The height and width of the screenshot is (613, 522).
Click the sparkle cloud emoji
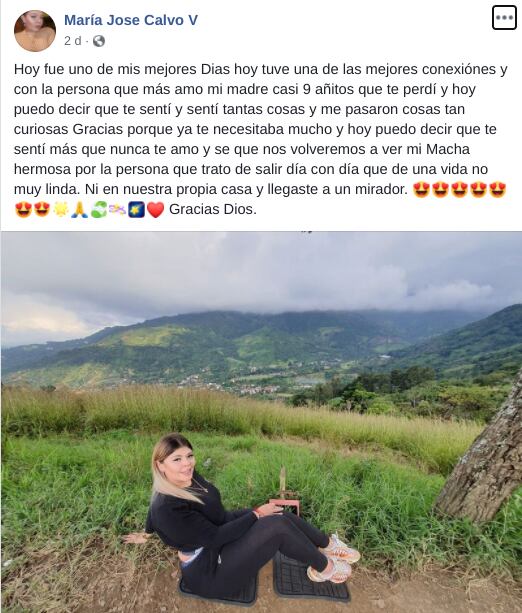(x=117, y=210)
